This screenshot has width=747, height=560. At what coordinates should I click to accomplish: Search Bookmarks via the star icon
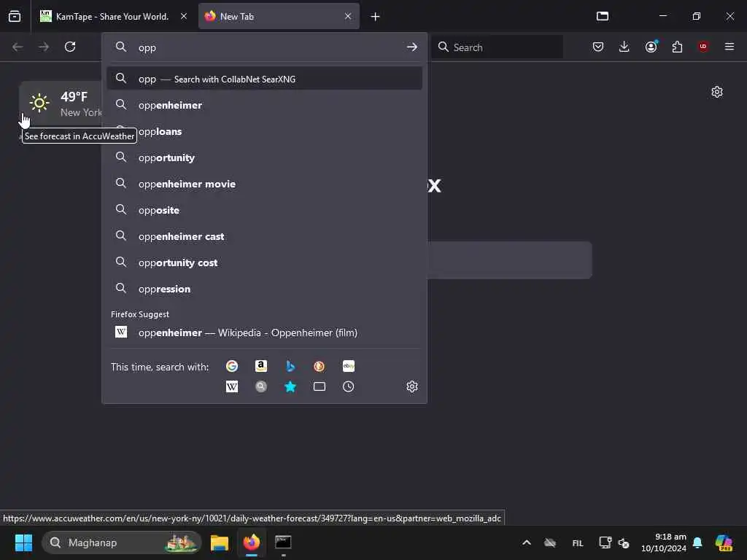290,386
